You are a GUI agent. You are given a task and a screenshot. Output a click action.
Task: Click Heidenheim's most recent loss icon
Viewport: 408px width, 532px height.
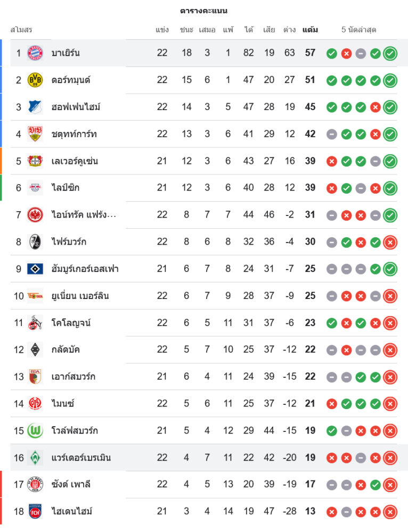[x=390, y=512]
